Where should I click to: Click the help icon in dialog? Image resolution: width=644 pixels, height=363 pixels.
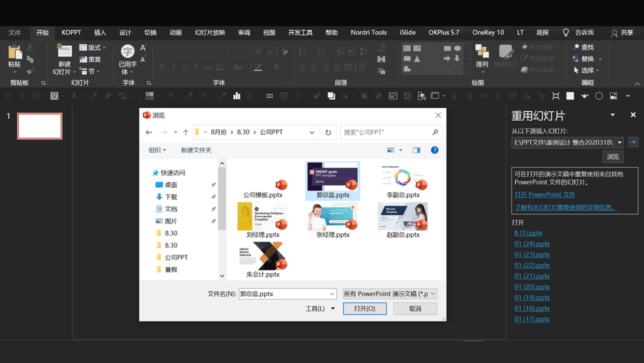tap(435, 150)
